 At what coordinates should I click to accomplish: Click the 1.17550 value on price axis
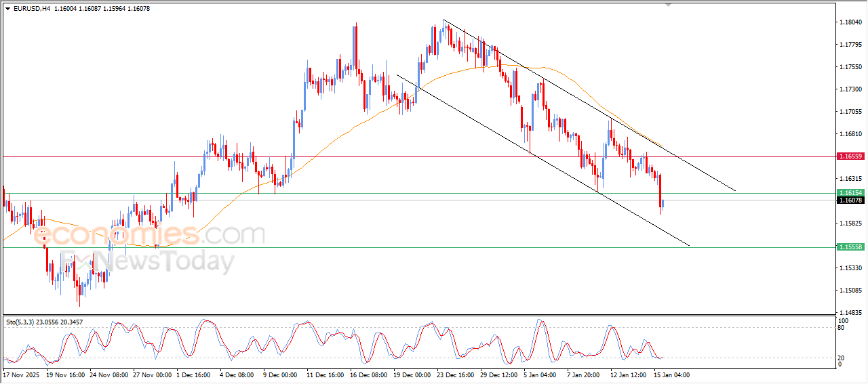850,67
